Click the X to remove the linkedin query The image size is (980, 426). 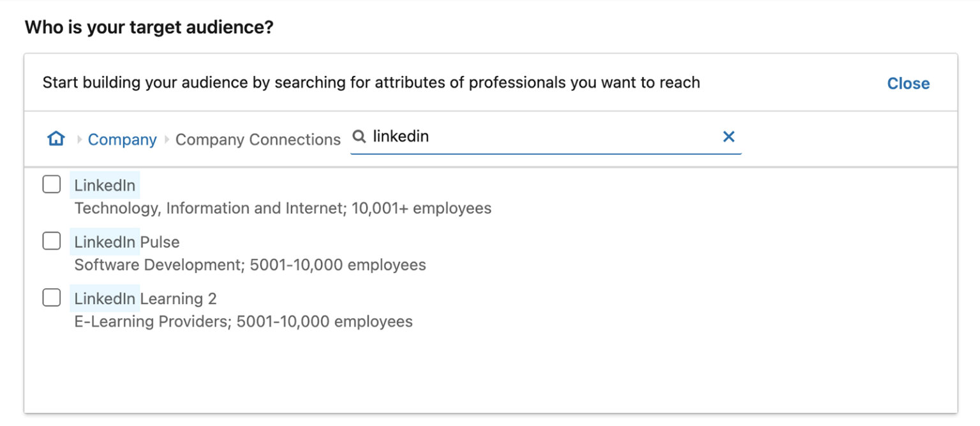[728, 136]
